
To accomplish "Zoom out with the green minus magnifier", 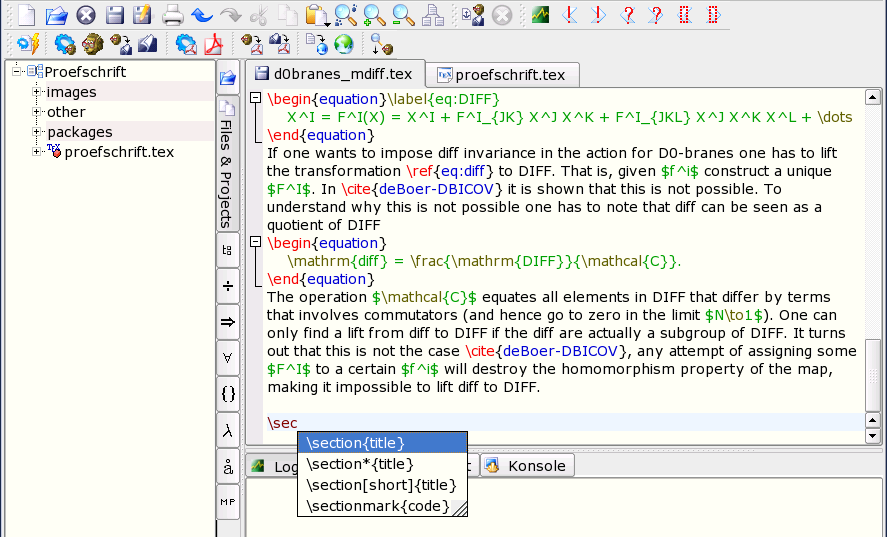I will click(403, 15).
